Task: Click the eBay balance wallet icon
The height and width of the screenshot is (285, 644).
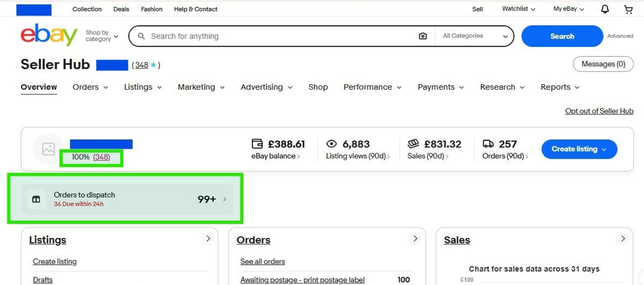Action: (257, 144)
